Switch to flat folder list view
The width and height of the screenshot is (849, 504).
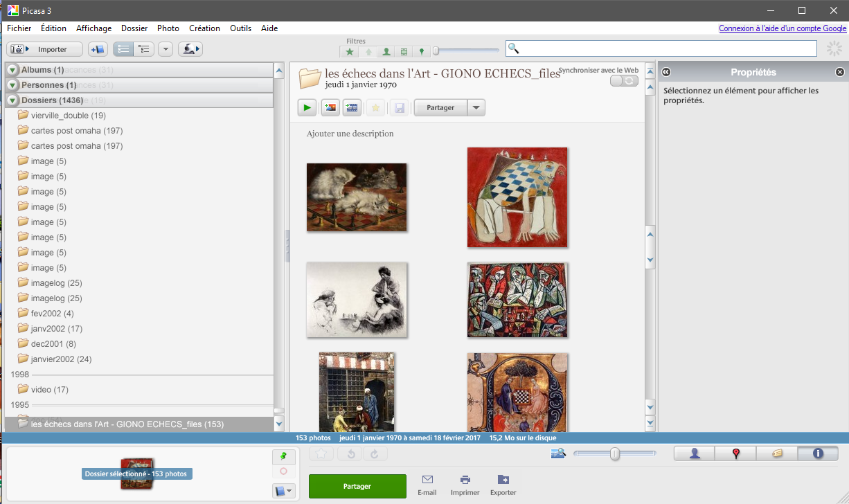coord(123,49)
